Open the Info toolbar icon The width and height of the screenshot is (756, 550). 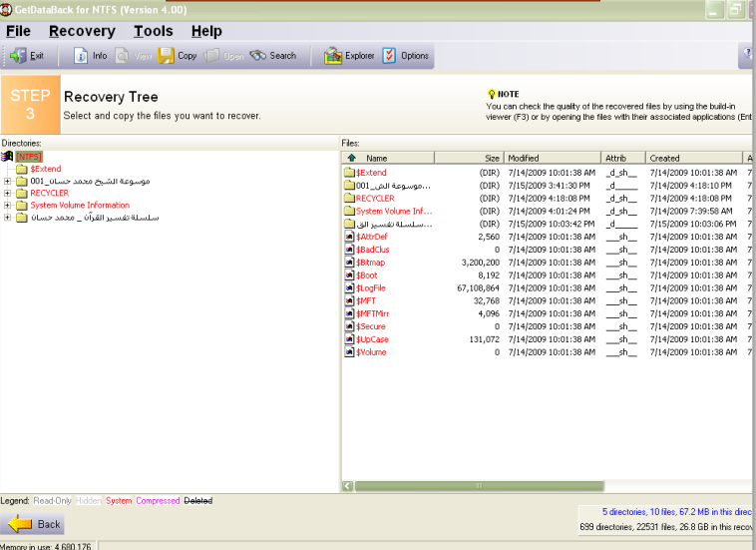(x=81, y=56)
